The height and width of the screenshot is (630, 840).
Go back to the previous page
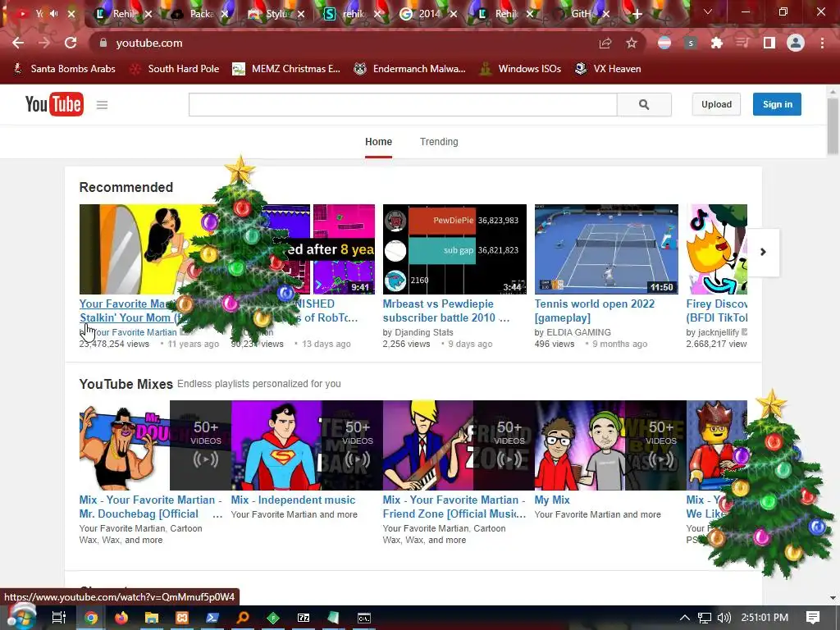[x=18, y=43]
